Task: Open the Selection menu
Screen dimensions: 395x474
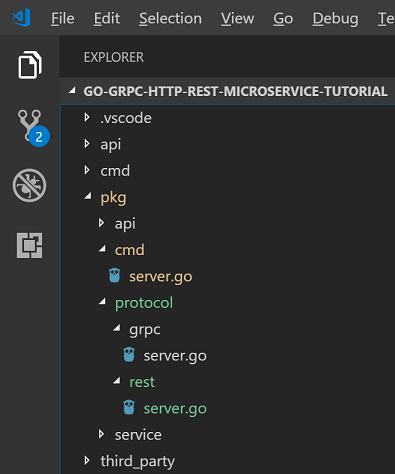Action: pos(170,18)
